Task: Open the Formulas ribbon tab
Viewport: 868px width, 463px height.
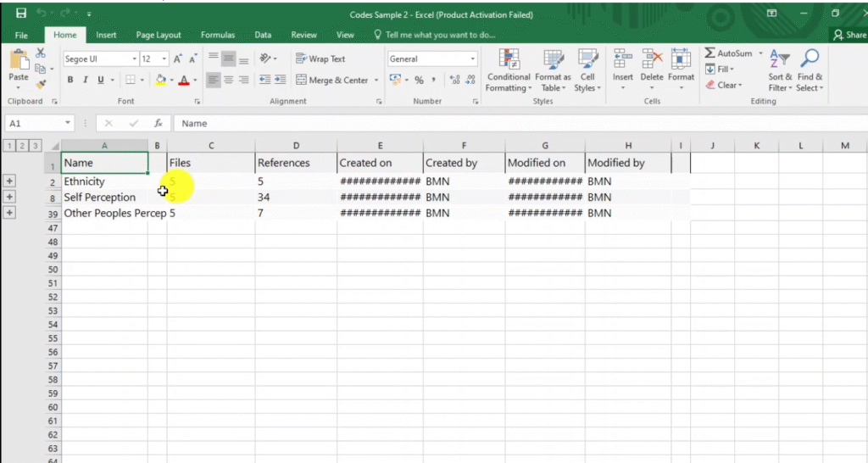Action: coord(218,36)
